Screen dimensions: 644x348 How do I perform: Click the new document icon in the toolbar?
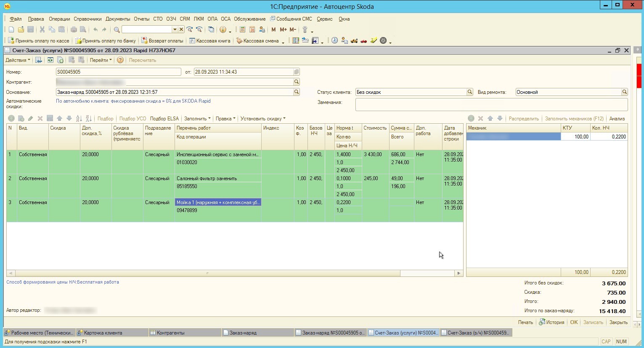pyautogui.click(x=11, y=29)
